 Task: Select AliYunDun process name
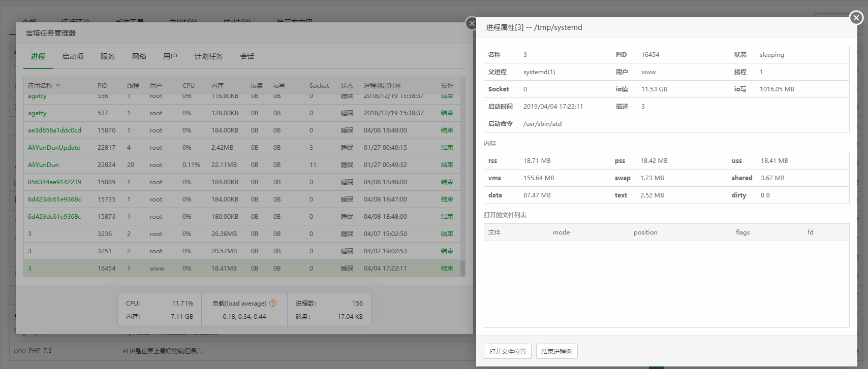(x=43, y=164)
